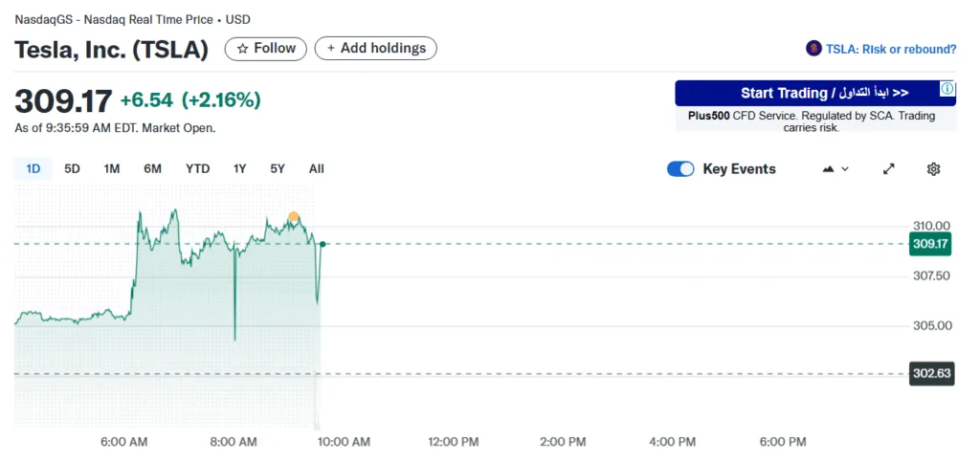Click the 309.17 current price label on axis
This screenshot has height=461, width=980.
tap(930, 244)
